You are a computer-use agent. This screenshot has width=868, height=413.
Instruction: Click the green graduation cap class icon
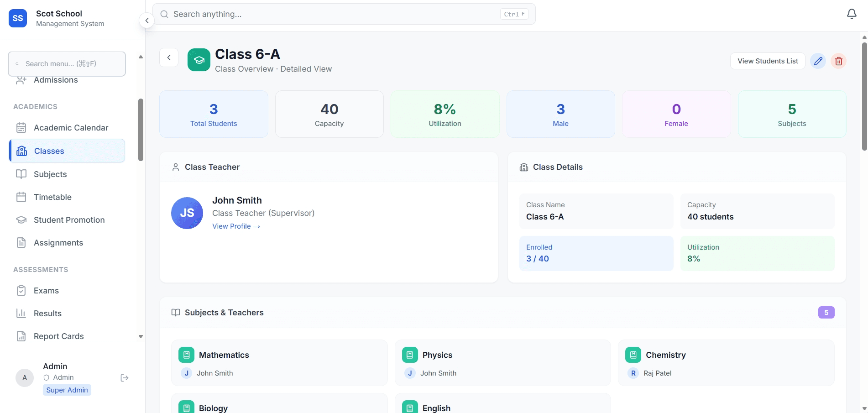tap(199, 60)
